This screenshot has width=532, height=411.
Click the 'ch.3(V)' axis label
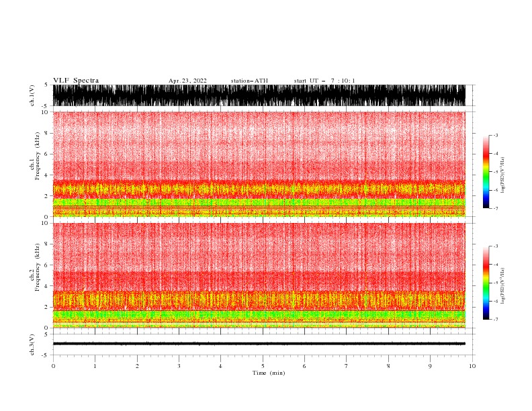[32, 345]
